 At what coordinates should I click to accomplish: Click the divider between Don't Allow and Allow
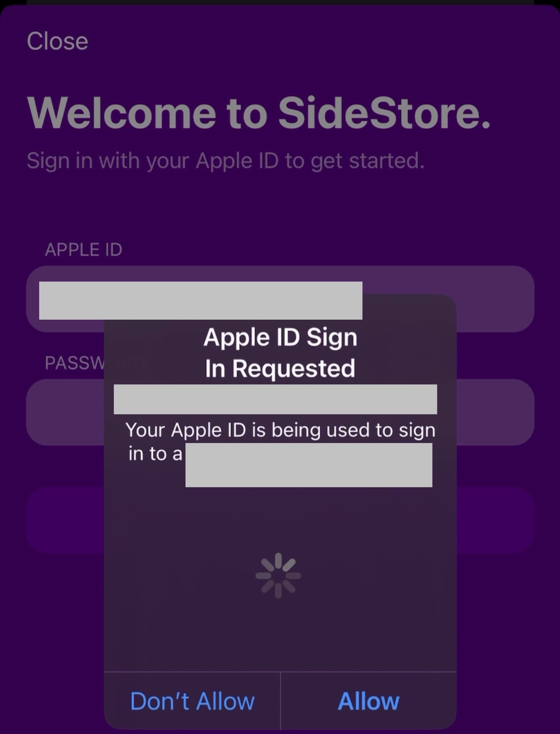click(x=281, y=701)
